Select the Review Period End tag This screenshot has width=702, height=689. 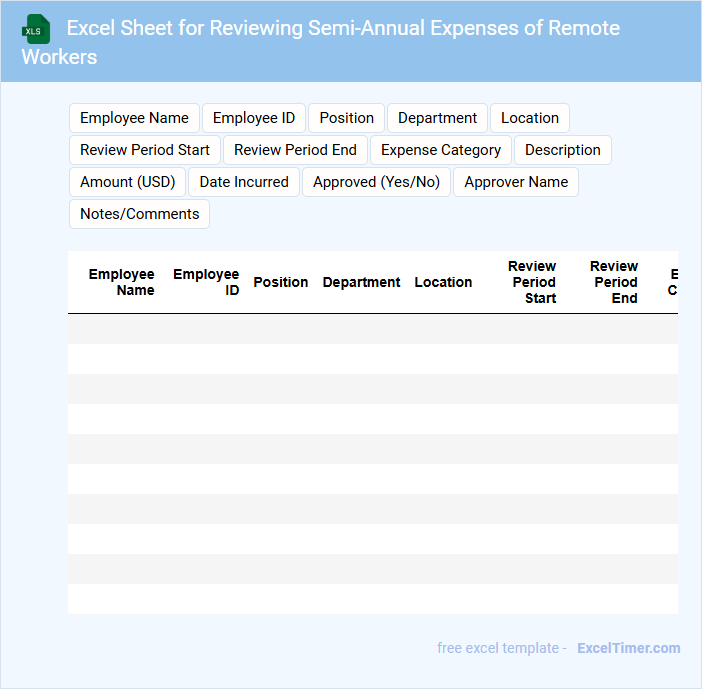point(295,150)
